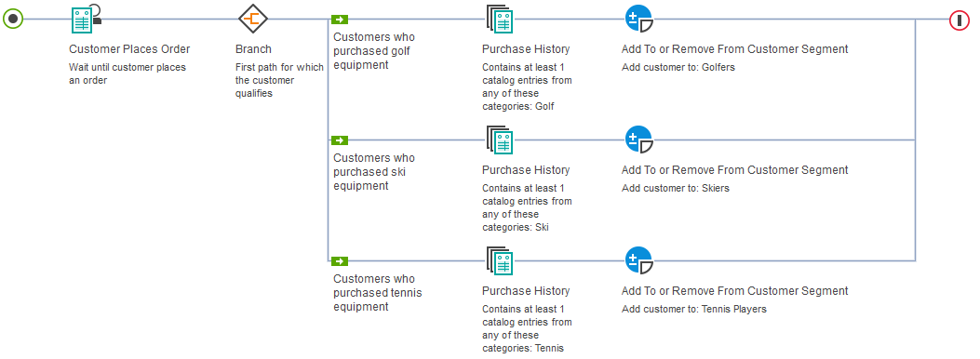Viewport: 980px width, 359px height.
Task: Click Customers who purchased golf equipment label
Action: 374,50
